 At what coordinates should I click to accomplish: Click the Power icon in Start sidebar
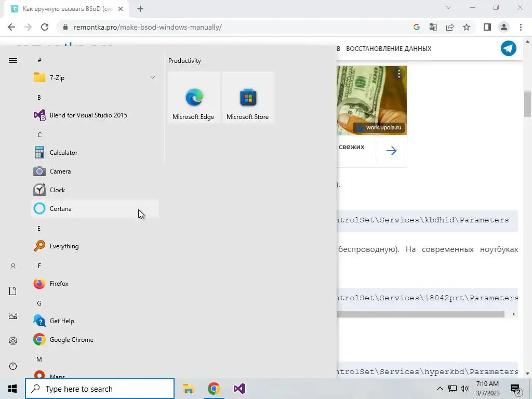point(13,366)
